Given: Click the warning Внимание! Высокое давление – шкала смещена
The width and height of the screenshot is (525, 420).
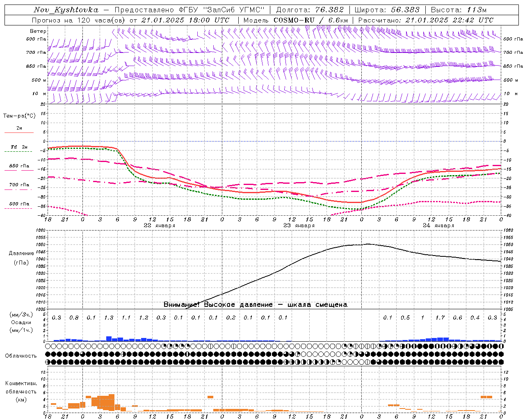Looking at the screenshot, I should (255, 305).
